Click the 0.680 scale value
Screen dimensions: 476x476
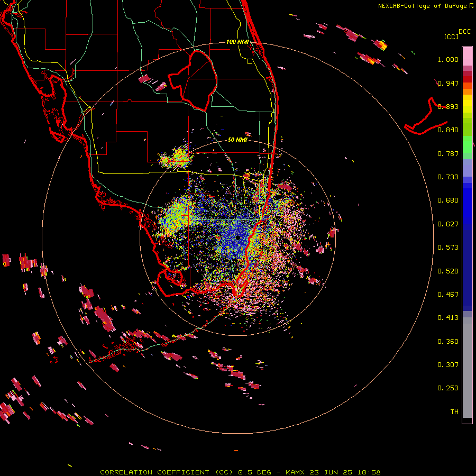point(448,200)
